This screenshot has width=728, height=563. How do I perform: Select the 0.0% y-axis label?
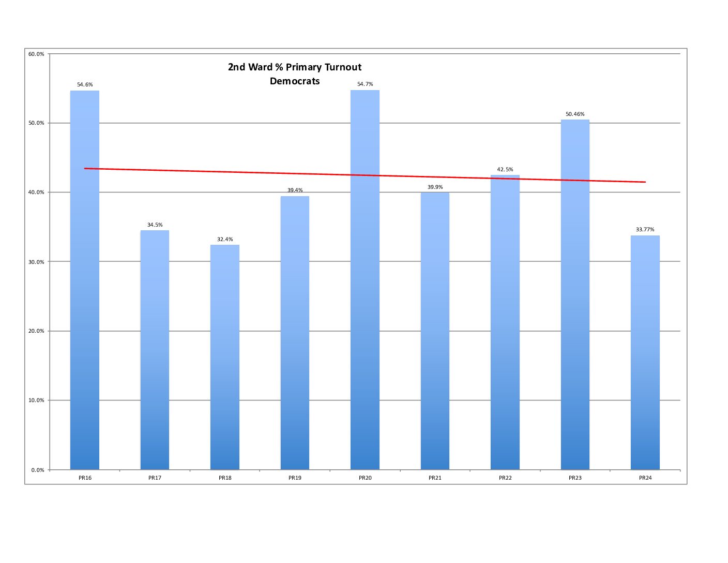click(38, 470)
